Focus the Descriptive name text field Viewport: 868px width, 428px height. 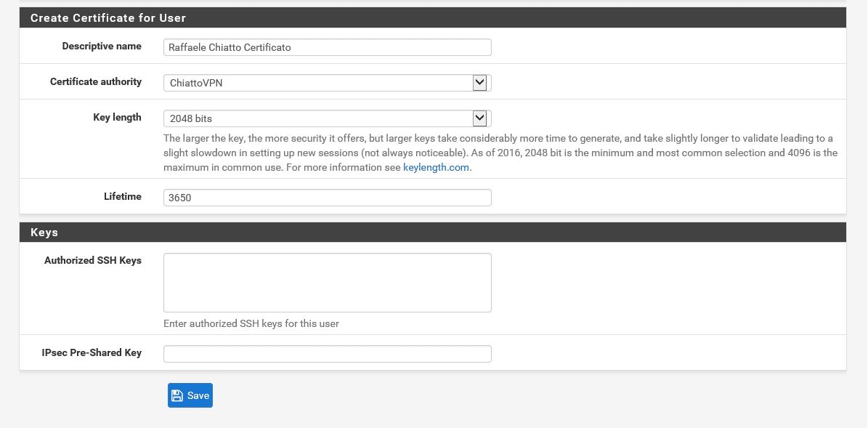327,47
